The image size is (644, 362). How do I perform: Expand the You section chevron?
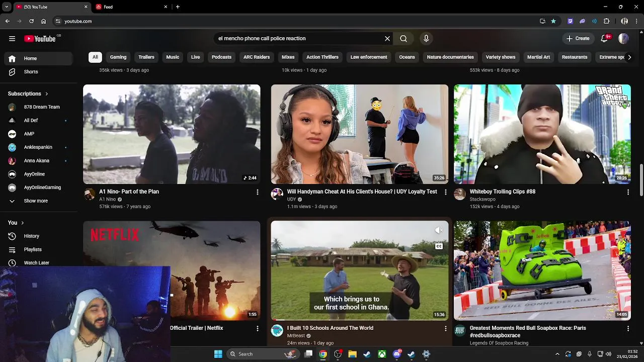tap(22, 223)
